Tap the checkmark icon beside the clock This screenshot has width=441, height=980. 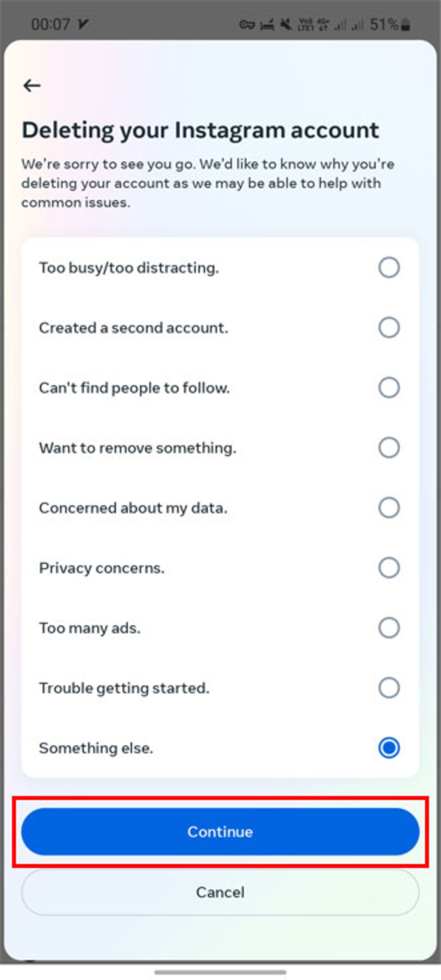[x=83, y=25]
